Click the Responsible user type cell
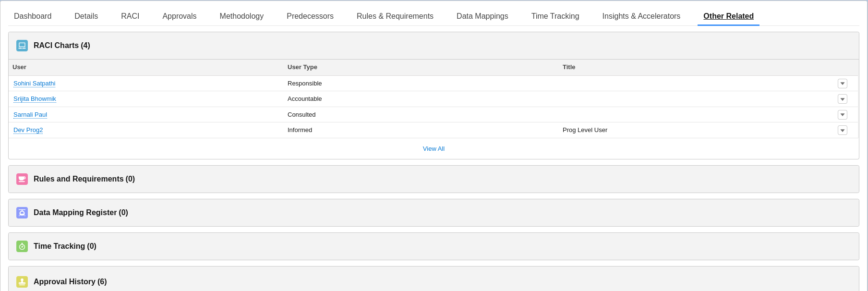Image resolution: width=868 pixels, height=291 pixels. pyautogui.click(x=305, y=84)
